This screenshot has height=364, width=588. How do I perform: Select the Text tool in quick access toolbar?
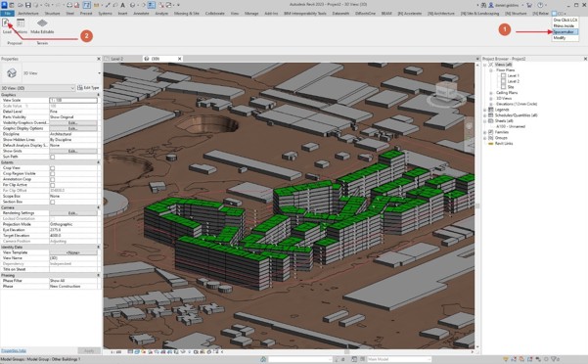pyautogui.click(x=122, y=5)
